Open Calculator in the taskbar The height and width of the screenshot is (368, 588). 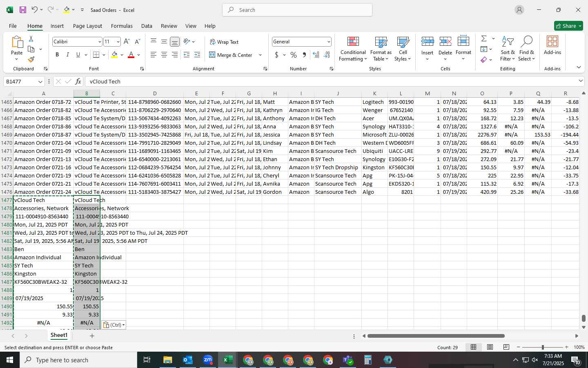click(367, 360)
